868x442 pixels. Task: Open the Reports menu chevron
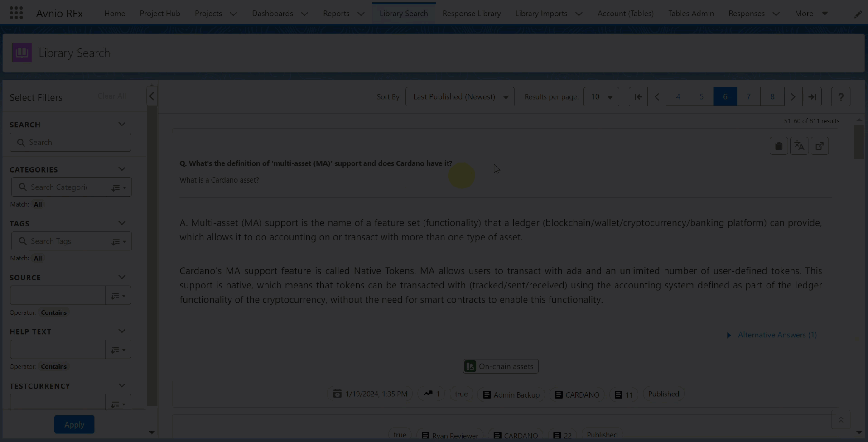pyautogui.click(x=361, y=14)
